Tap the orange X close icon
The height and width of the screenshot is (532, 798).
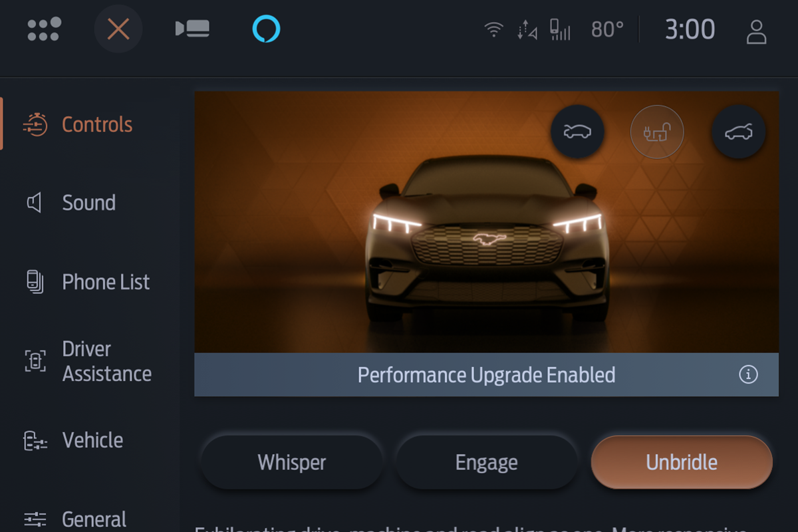(118, 29)
